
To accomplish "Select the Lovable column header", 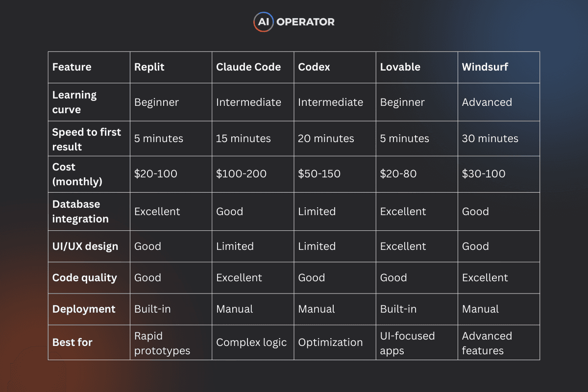I will [x=400, y=67].
